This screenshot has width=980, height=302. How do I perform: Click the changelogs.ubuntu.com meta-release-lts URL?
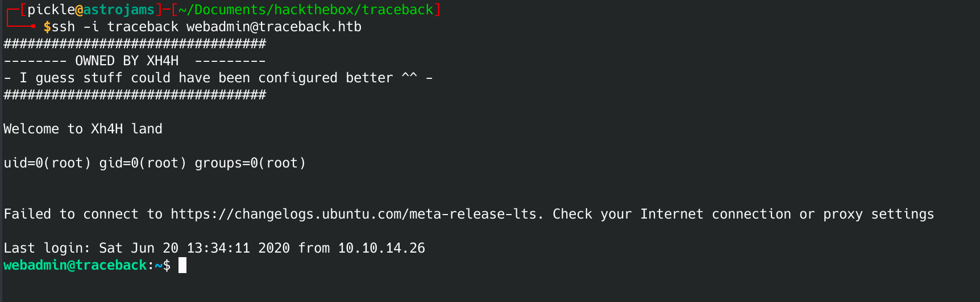tap(353, 214)
